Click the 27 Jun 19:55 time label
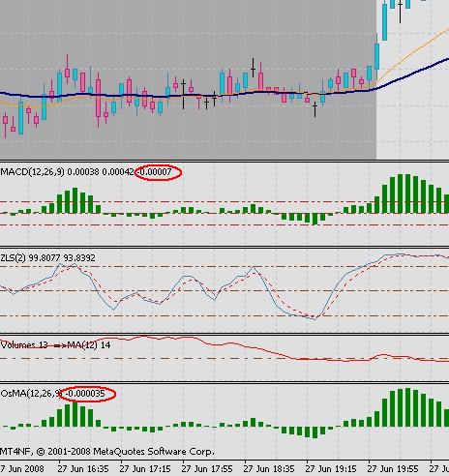The height and width of the screenshot is (476, 449). (393, 468)
